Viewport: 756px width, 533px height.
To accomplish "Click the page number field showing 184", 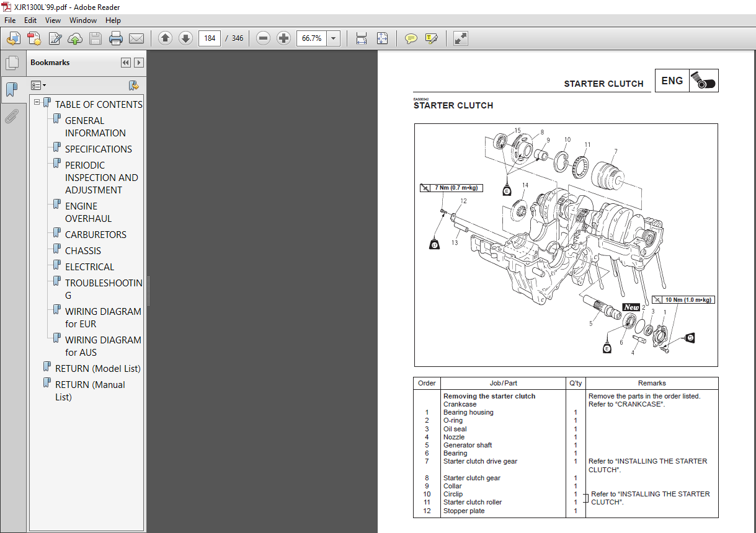I will 210,38.
